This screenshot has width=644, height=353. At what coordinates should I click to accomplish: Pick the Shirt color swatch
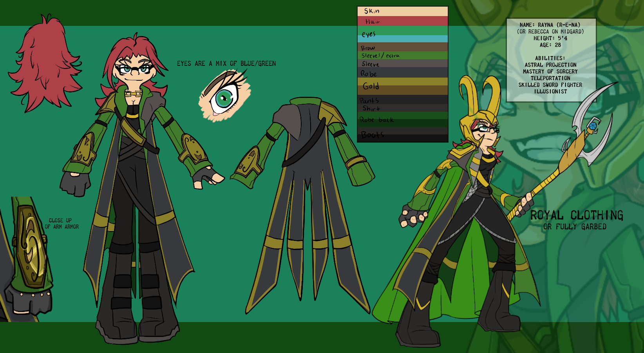pos(403,108)
